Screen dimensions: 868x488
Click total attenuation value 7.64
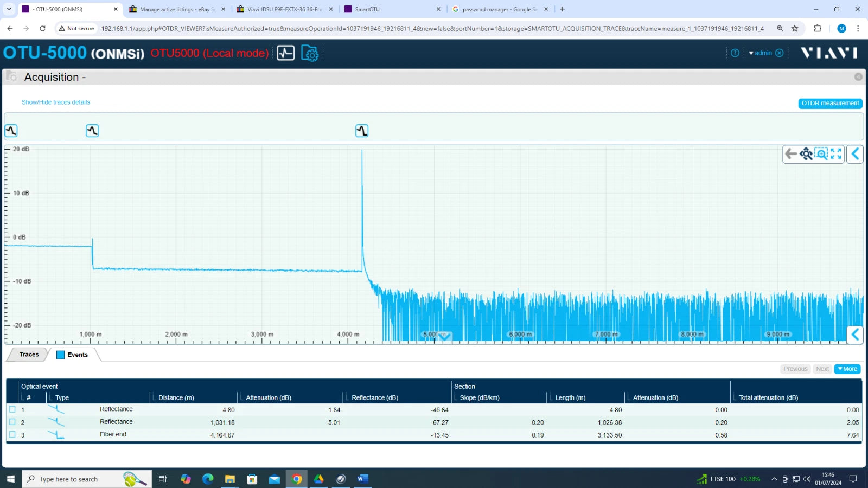pos(853,435)
